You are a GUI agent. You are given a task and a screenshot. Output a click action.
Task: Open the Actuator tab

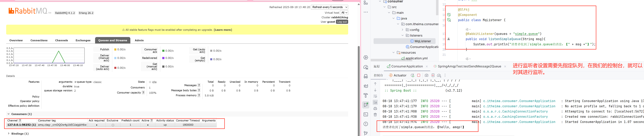398,75
